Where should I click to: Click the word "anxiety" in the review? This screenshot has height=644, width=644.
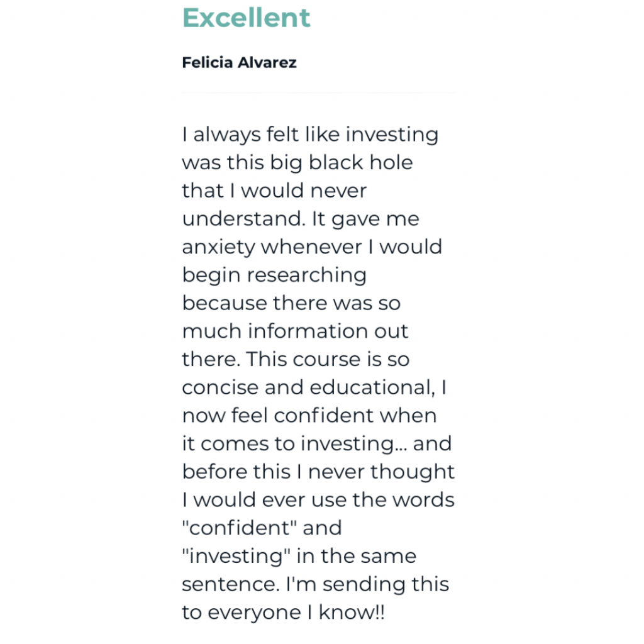click(x=219, y=247)
